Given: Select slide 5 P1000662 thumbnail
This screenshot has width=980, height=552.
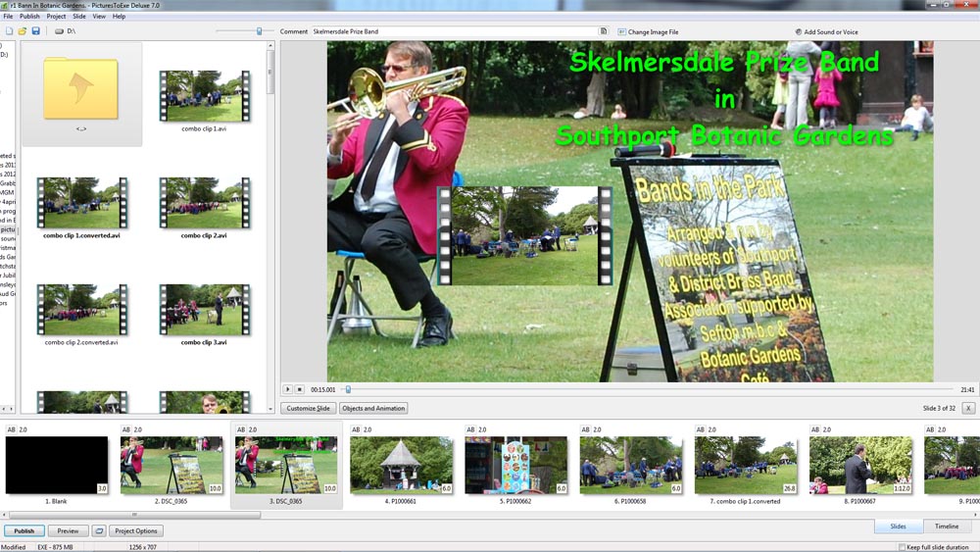Looking at the screenshot, I should pos(516,465).
